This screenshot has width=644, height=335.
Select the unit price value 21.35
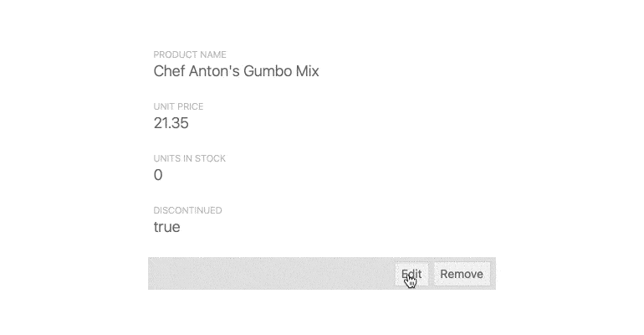[171, 123]
